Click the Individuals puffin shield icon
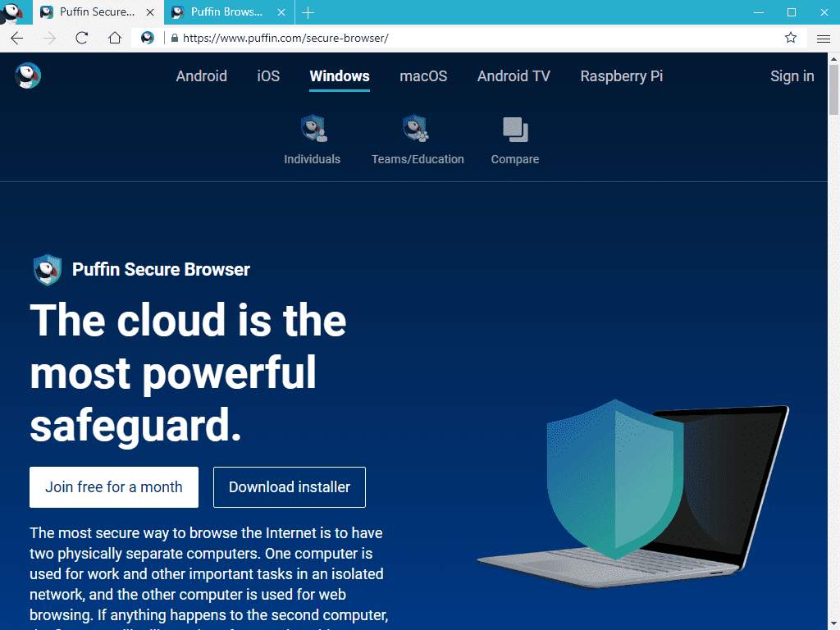 pos(313,129)
